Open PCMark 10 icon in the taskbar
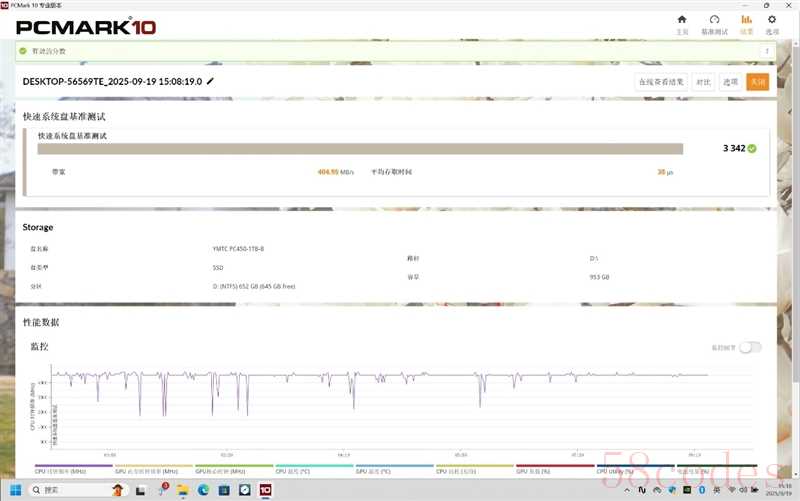The image size is (800, 501). pyautogui.click(x=266, y=490)
